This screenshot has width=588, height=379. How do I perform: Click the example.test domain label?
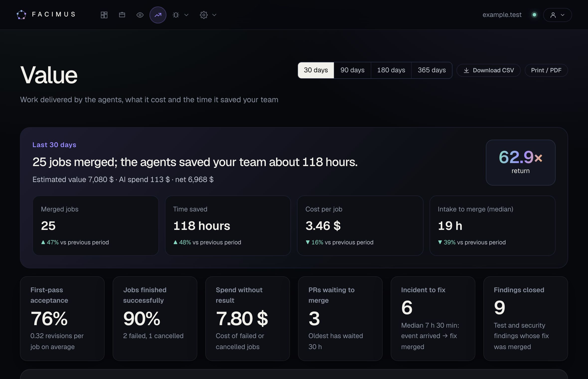pos(502,15)
